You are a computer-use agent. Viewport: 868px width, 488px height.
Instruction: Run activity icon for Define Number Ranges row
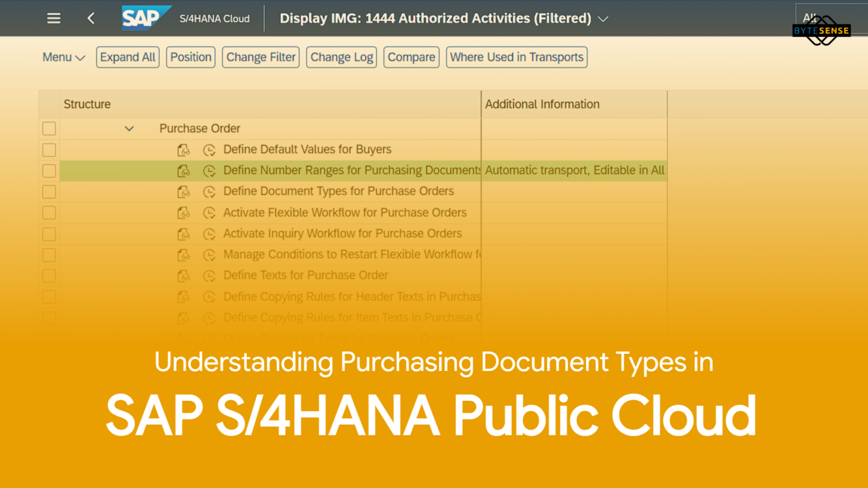click(x=209, y=170)
